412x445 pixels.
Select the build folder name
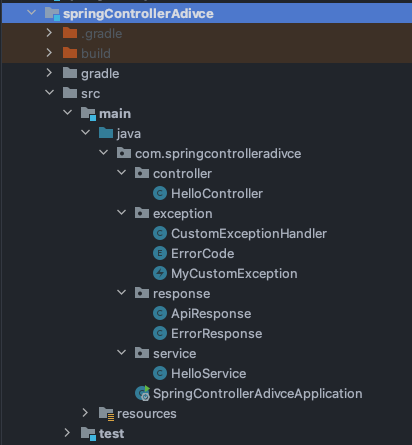tap(96, 53)
